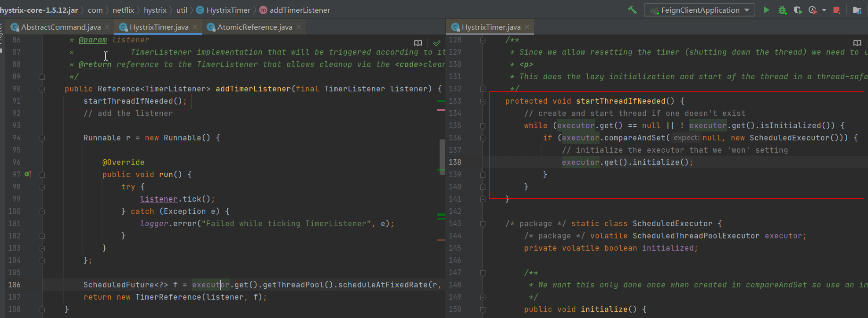
Task: Click line number 106 in the left gutter
Action: 14,285
